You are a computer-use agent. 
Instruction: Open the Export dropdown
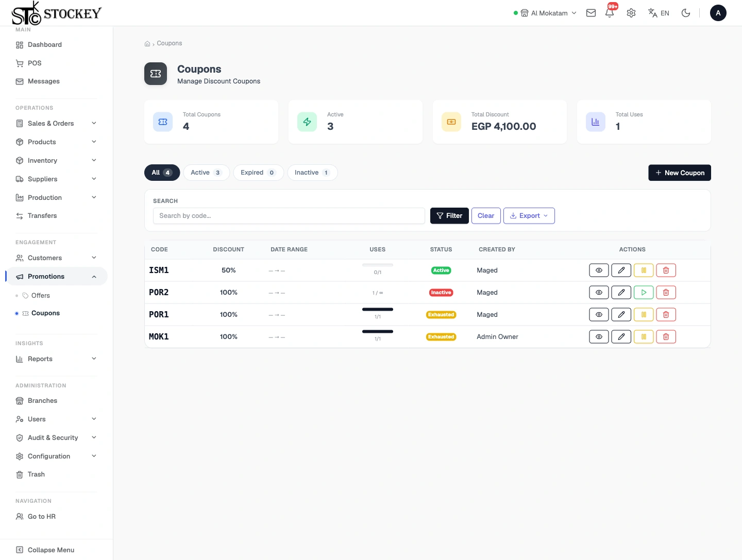529,216
